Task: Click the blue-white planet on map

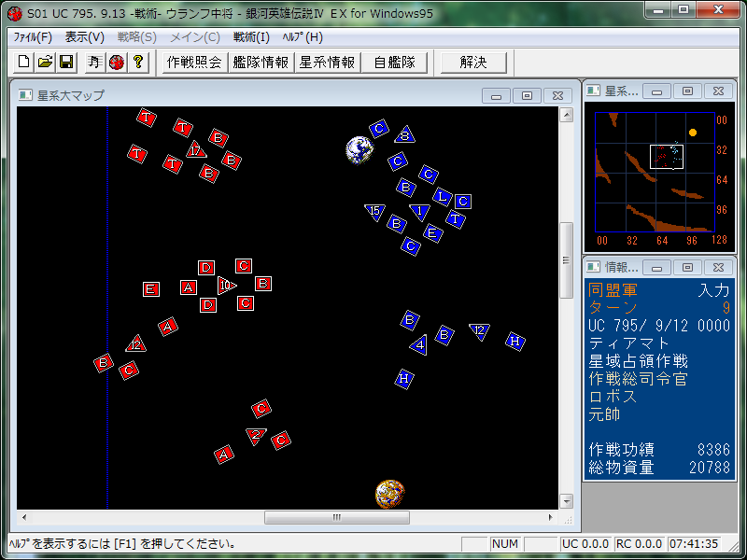Action: coord(359,150)
